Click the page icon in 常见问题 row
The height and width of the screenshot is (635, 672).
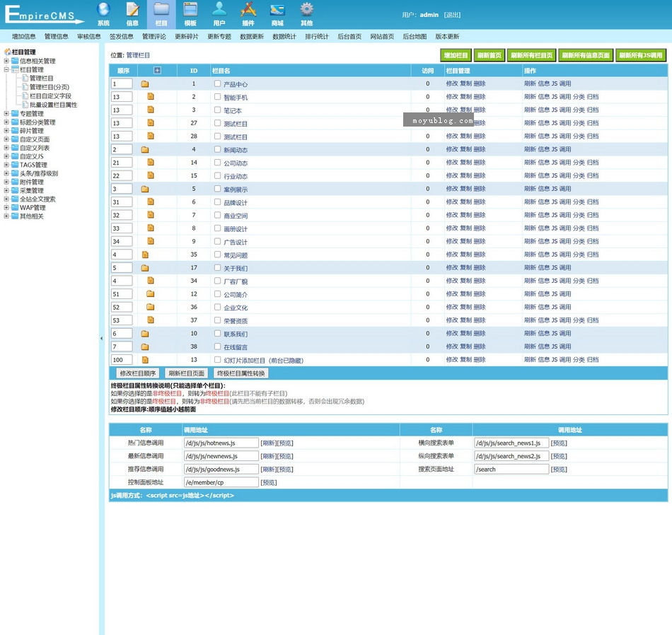pos(145,255)
